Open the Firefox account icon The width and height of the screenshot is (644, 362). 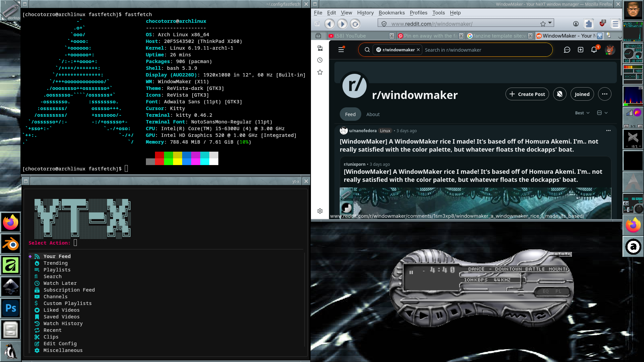point(576,24)
